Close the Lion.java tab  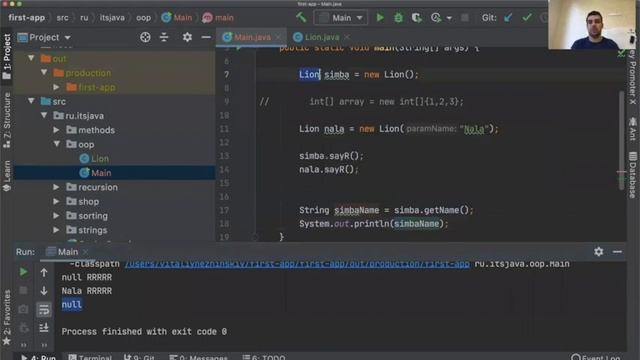click(347, 37)
